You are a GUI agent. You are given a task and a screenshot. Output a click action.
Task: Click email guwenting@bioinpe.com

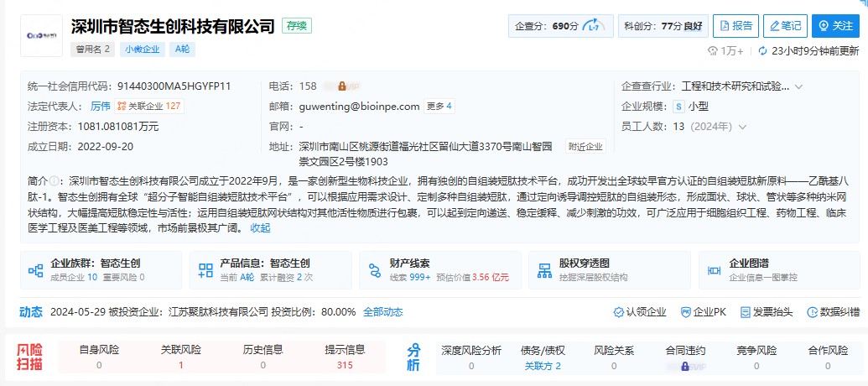tap(359, 107)
